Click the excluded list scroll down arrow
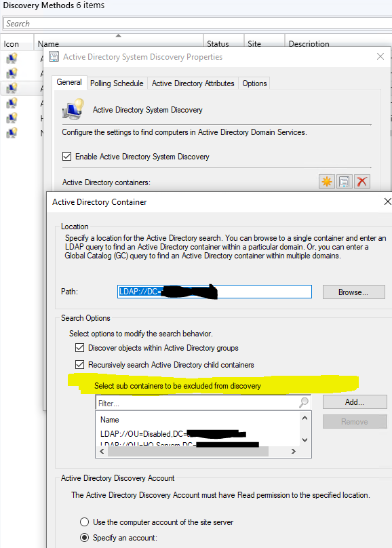 (x=305, y=440)
